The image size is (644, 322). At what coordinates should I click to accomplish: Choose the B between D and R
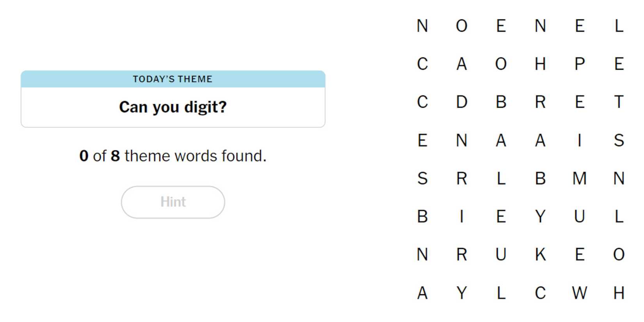pos(501,102)
